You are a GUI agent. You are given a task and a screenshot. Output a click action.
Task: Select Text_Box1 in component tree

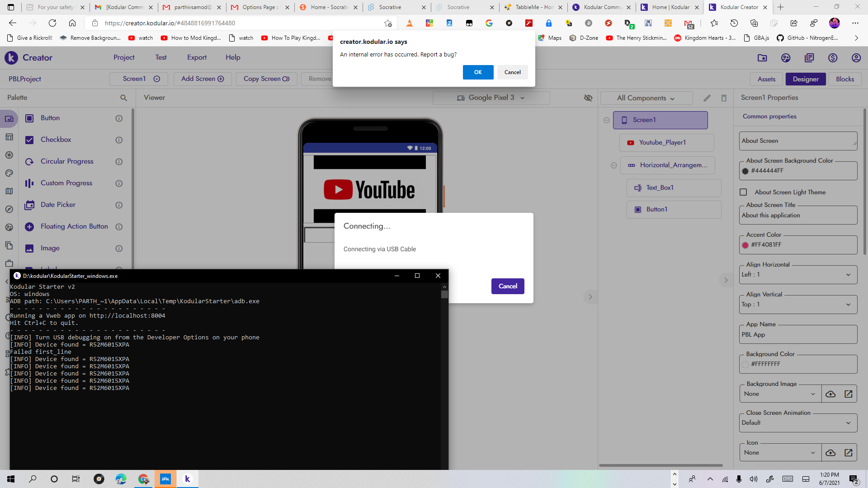[674, 188]
